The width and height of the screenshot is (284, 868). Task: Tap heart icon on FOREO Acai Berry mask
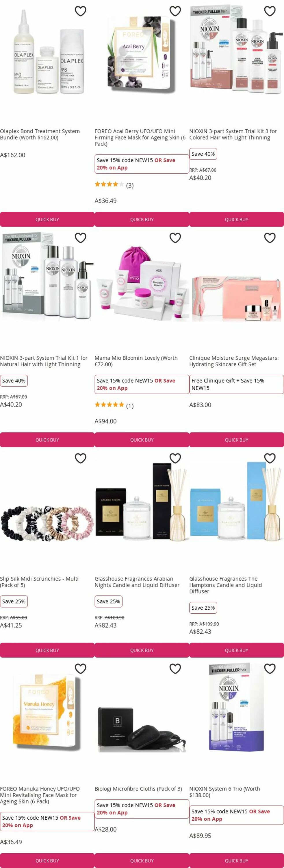175,11
